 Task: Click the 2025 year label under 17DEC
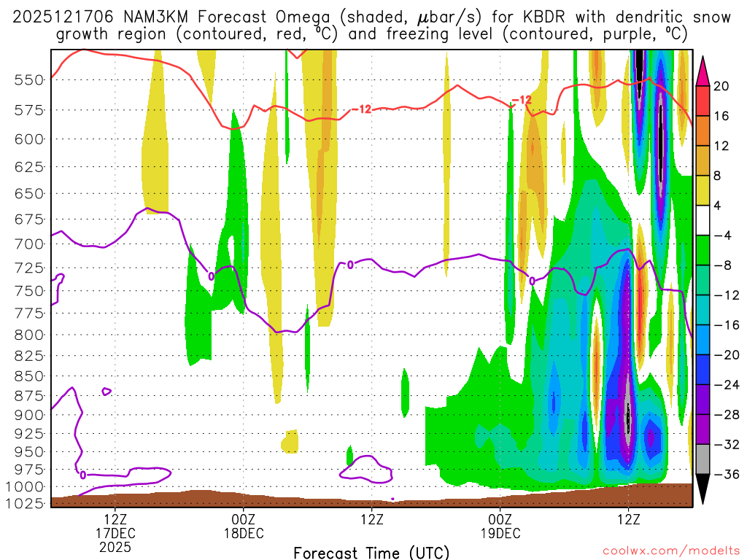(116, 547)
